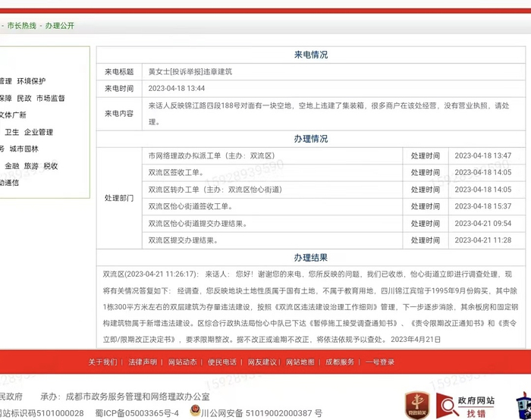Click the red 党政机关 badge icon

pos(417,406)
